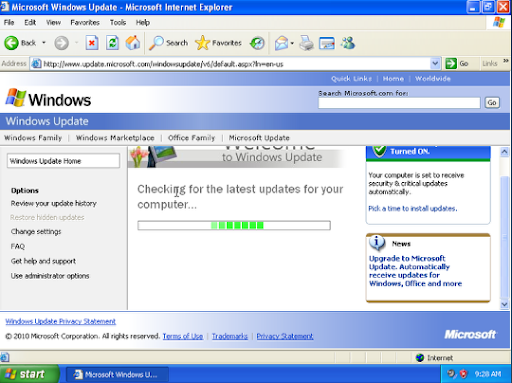Click the green Go button
This screenshot has height=383, width=512.
[x=457, y=63]
